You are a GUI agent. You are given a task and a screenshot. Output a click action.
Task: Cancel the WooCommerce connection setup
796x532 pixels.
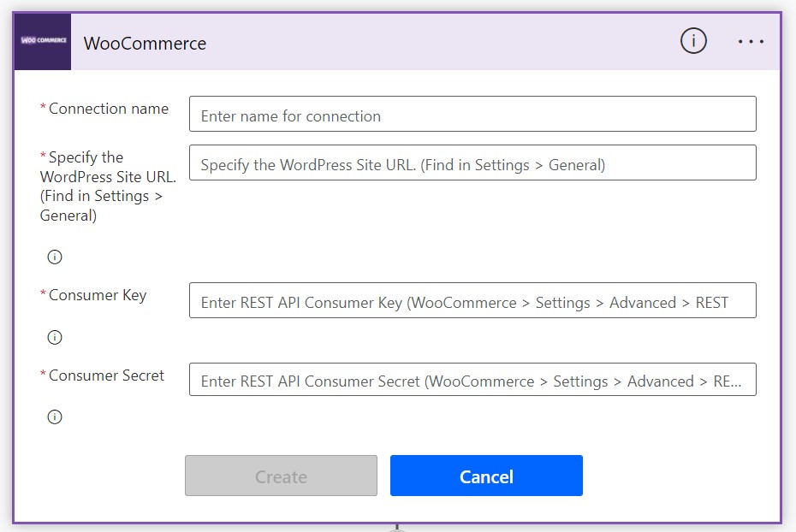coord(485,476)
